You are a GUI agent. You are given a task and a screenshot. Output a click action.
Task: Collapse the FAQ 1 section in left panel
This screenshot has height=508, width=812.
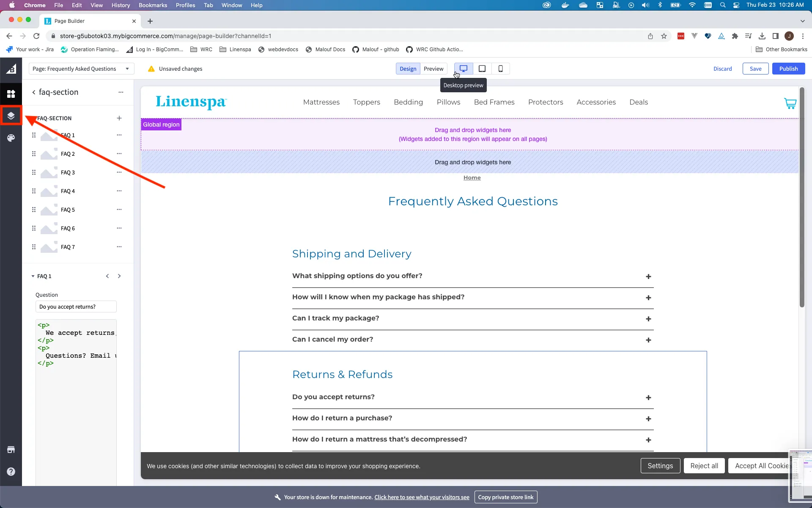click(32, 276)
